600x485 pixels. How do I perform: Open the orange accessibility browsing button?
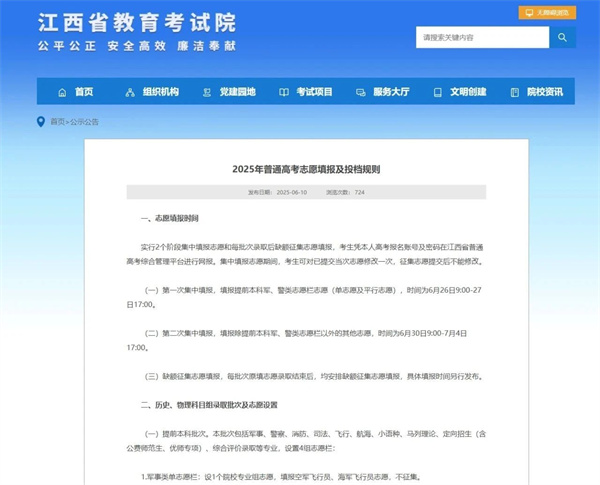[x=547, y=13]
